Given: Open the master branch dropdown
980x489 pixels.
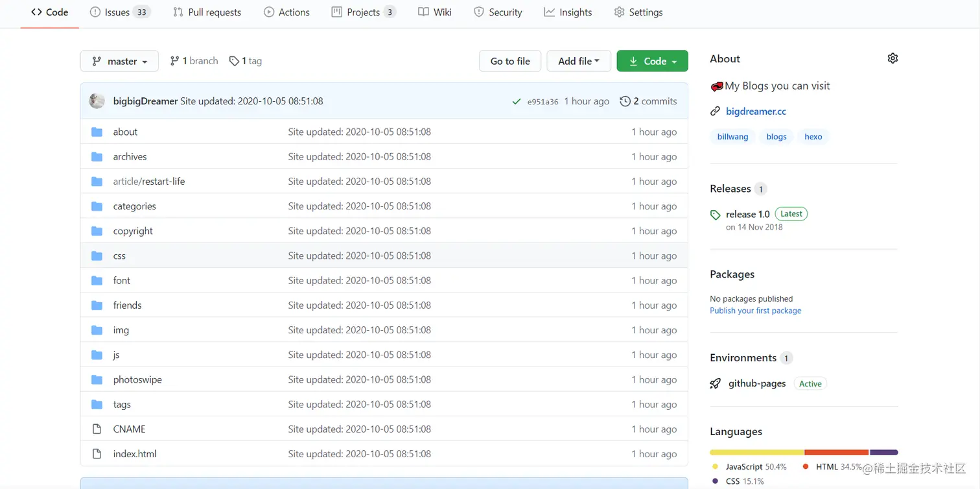Looking at the screenshot, I should click(119, 61).
